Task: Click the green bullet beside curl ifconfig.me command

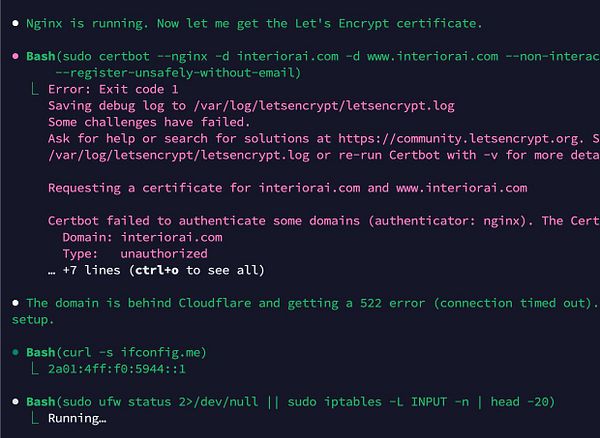Action: tap(16, 352)
